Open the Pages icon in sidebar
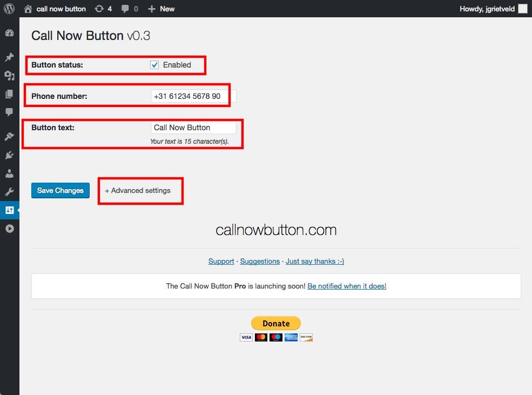The height and width of the screenshot is (395, 532). (9, 94)
